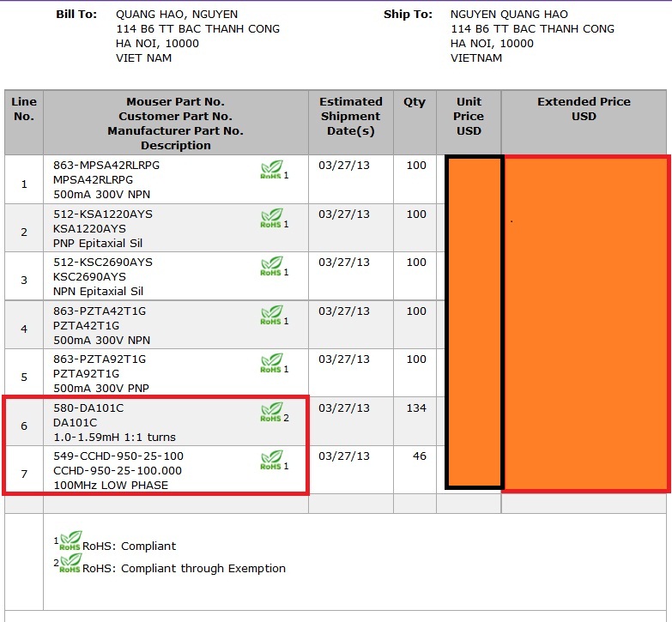Select part number 863-MPSA42RLRPG
672x622 pixels.
(106, 166)
